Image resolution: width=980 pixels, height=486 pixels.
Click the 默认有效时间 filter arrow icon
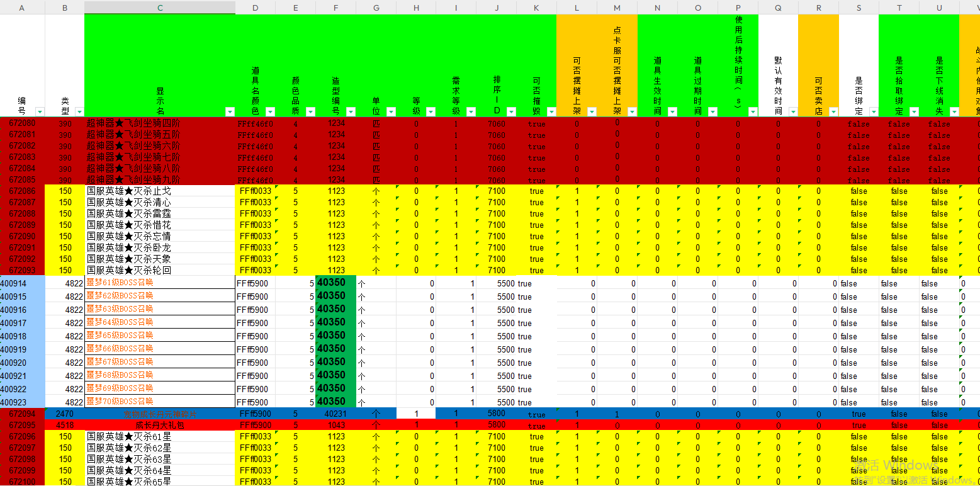point(793,111)
